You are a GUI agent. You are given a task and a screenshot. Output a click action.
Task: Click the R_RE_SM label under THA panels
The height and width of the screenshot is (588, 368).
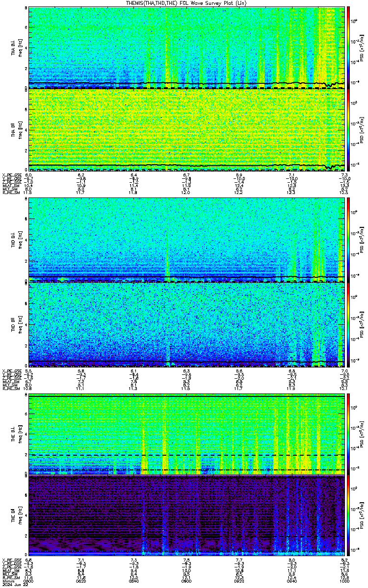pos(11,193)
